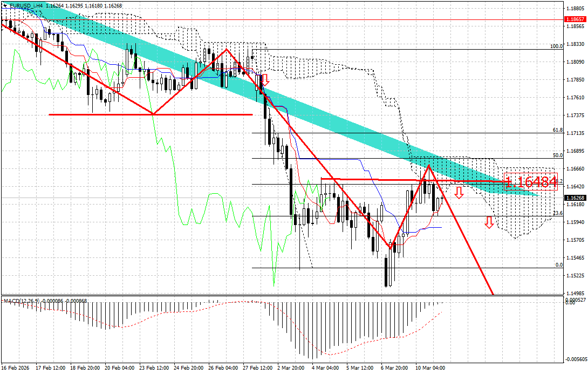Screen dimensions: 588x374
Task: Click the 5 Mar 12:00 time label
Action: click(x=360, y=368)
